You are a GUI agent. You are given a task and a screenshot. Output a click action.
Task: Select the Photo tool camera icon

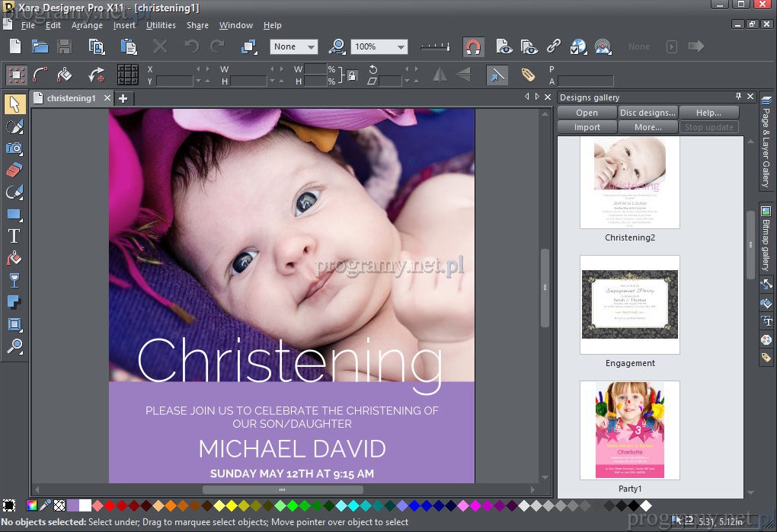pyautogui.click(x=14, y=148)
